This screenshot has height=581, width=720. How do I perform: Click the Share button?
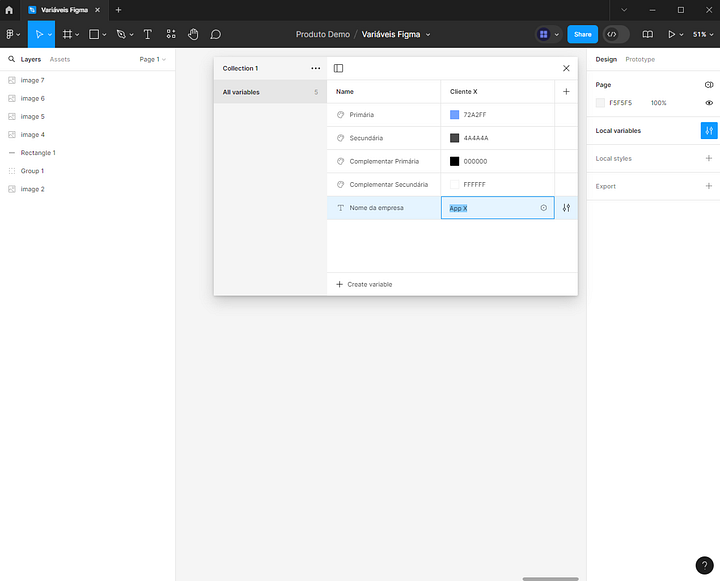pos(583,34)
